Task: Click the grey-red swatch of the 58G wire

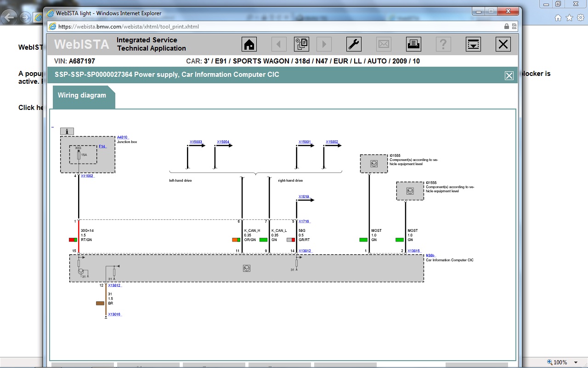Action: pyautogui.click(x=290, y=240)
